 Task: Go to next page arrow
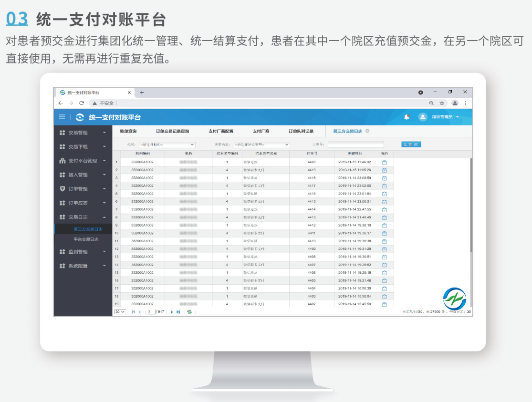[172, 312]
